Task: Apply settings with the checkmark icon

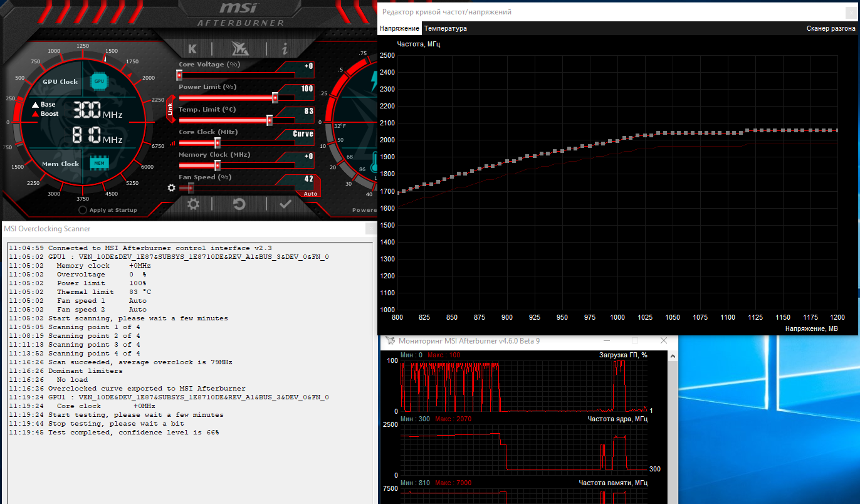Action: (285, 204)
